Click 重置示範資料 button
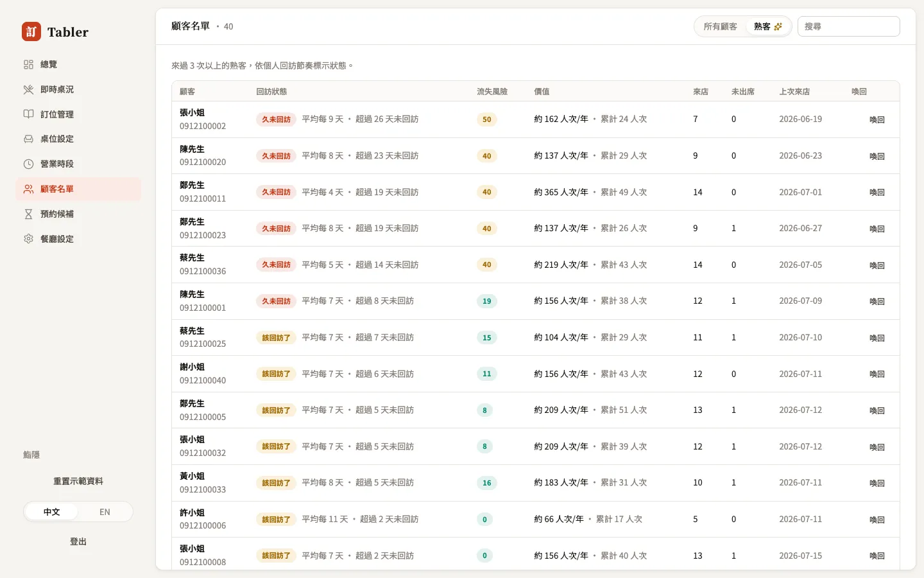 pyautogui.click(x=78, y=481)
